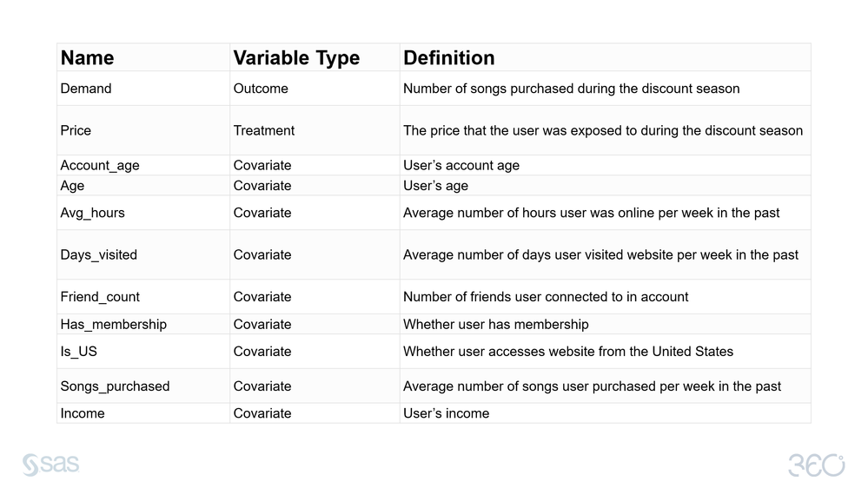Viewport: 868px width, 488px height.
Task: Select the Account_age cell
Action: [100, 165]
